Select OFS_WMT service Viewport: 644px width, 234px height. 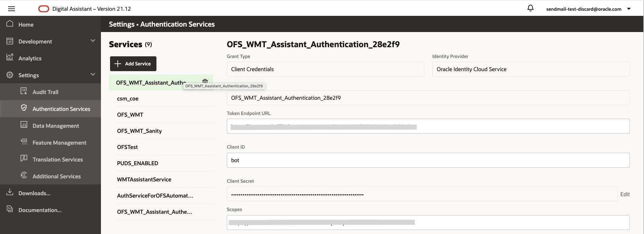pyautogui.click(x=165, y=115)
